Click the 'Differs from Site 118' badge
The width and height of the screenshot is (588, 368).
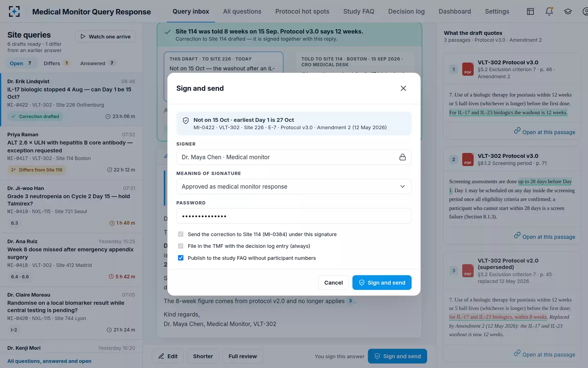(x=37, y=170)
